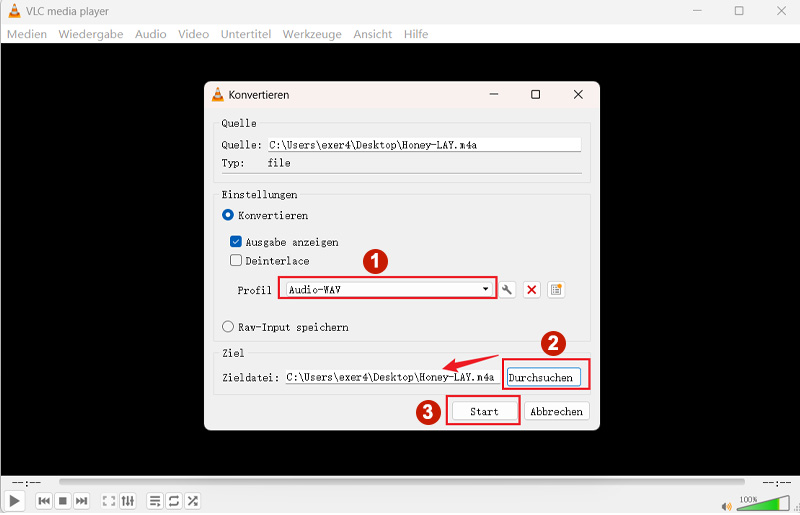Image resolution: width=800 pixels, height=515 pixels.
Task: Click the Durchsuchen button
Action: coord(543,378)
